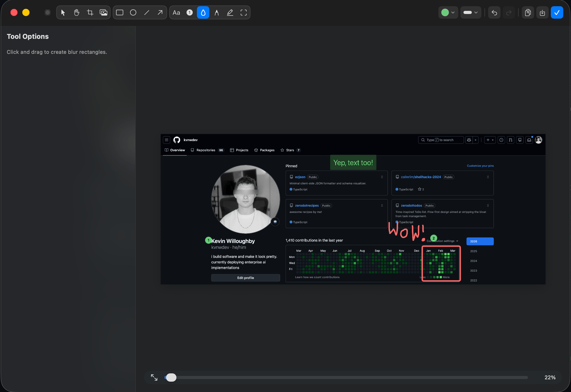Click the zoom slider knob

(171, 378)
